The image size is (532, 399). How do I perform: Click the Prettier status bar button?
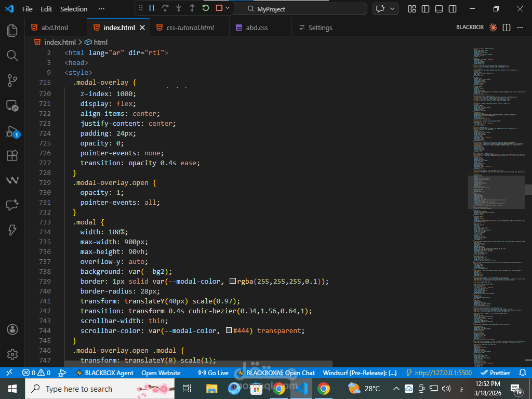tap(496, 373)
